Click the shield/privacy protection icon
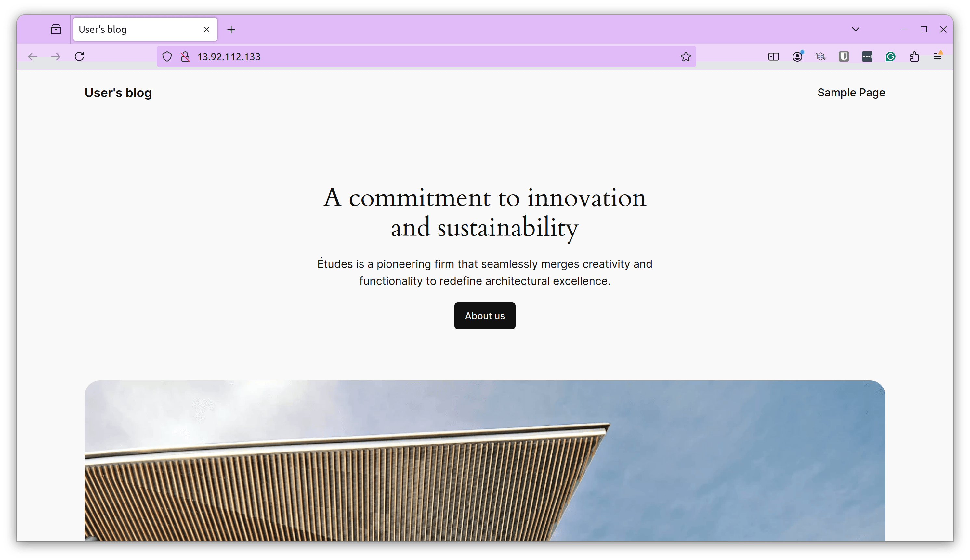Viewport: 970px width, 560px height. (x=167, y=57)
